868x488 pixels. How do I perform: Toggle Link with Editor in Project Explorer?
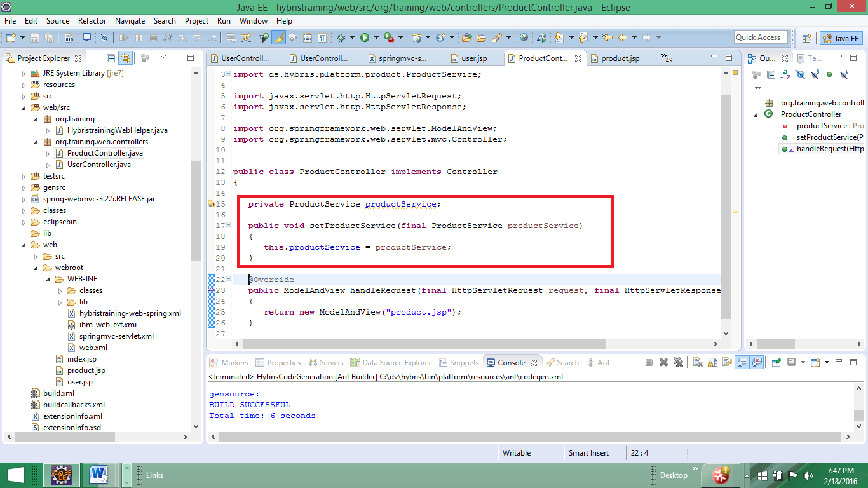click(125, 58)
